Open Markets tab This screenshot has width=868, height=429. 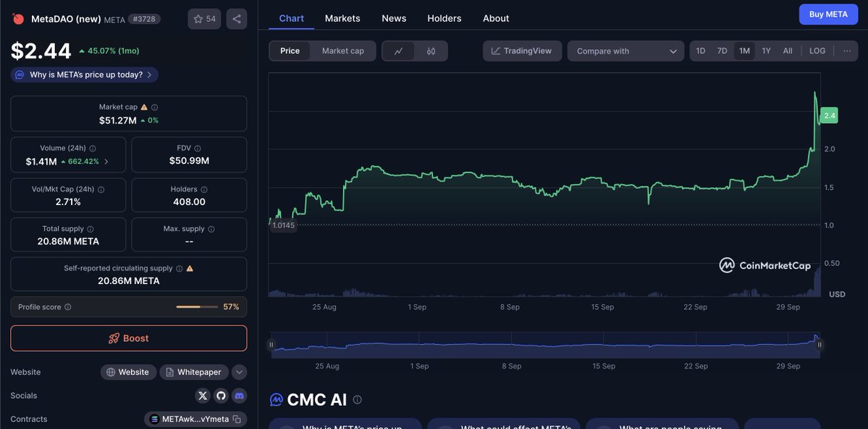click(342, 18)
